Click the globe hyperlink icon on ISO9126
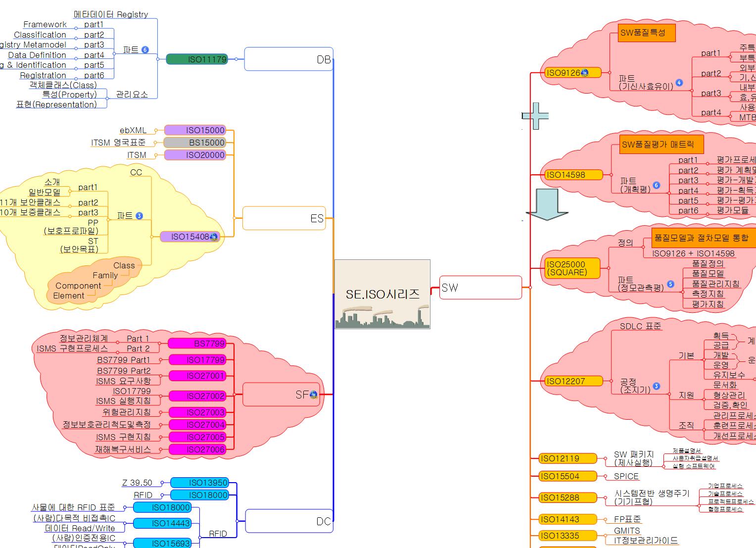 [585, 73]
